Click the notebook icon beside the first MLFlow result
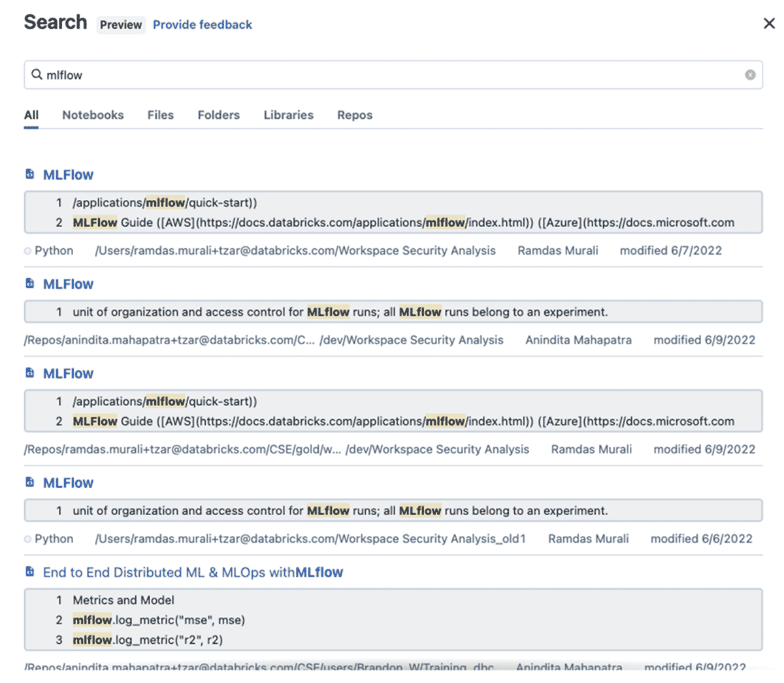This screenshot has width=784, height=683. tap(29, 174)
